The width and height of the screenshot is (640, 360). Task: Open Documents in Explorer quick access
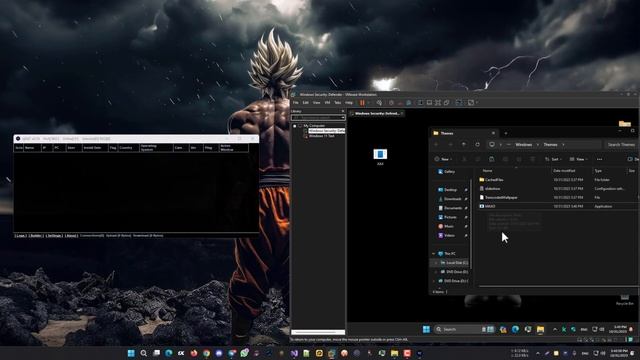coord(450,208)
